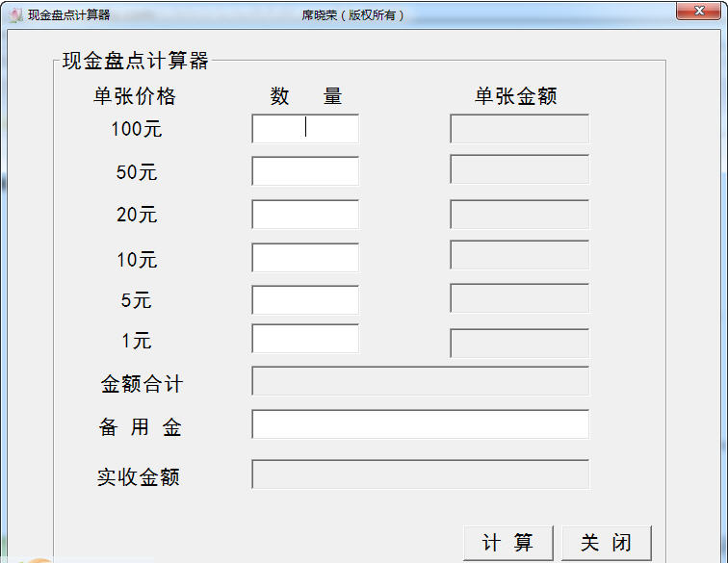The height and width of the screenshot is (563, 728).
Task: Click the 金额合计 label
Action: (142, 384)
